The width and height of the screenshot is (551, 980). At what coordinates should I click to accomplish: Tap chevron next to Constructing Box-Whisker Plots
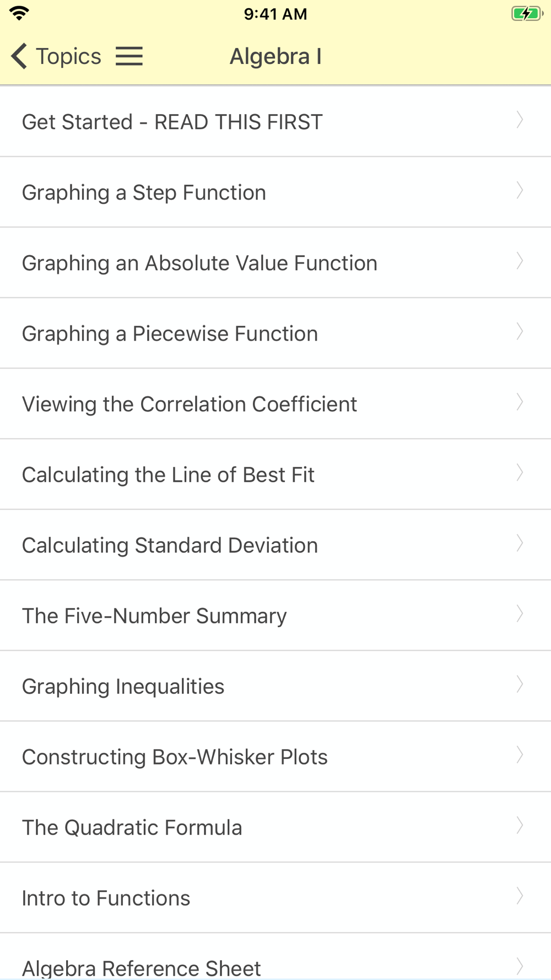point(520,755)
